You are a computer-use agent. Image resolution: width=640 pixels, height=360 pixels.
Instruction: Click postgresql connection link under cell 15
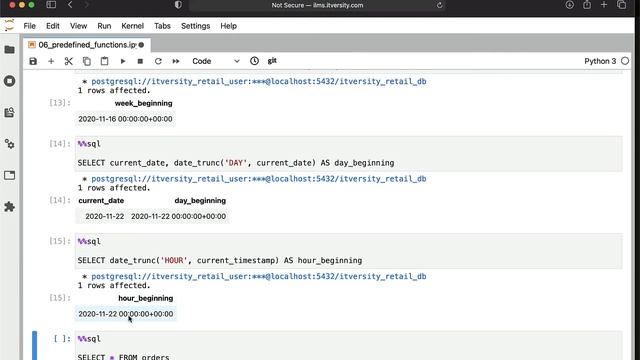[259, 276]
